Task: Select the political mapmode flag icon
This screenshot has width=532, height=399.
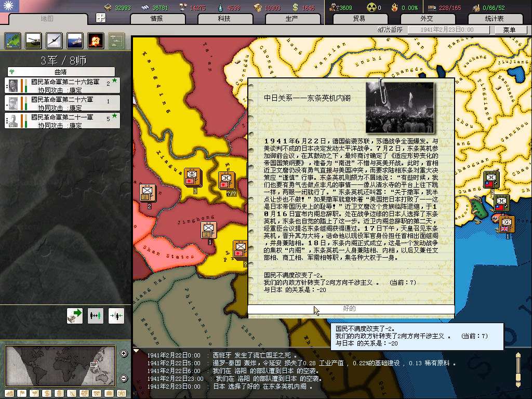Action: point(22,394)
